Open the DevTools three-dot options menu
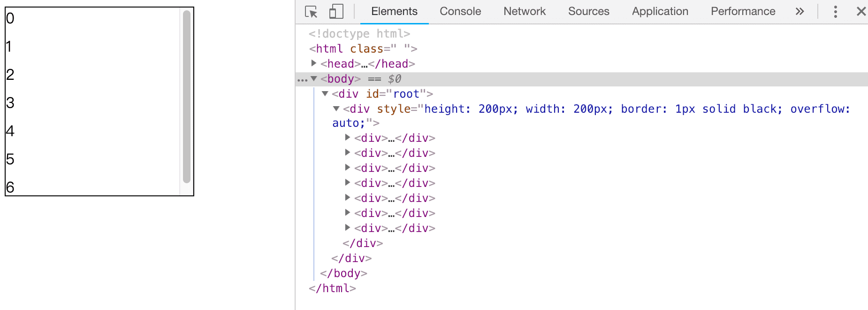The height and width of the screenshot is (310, 868). click(835, 12)
